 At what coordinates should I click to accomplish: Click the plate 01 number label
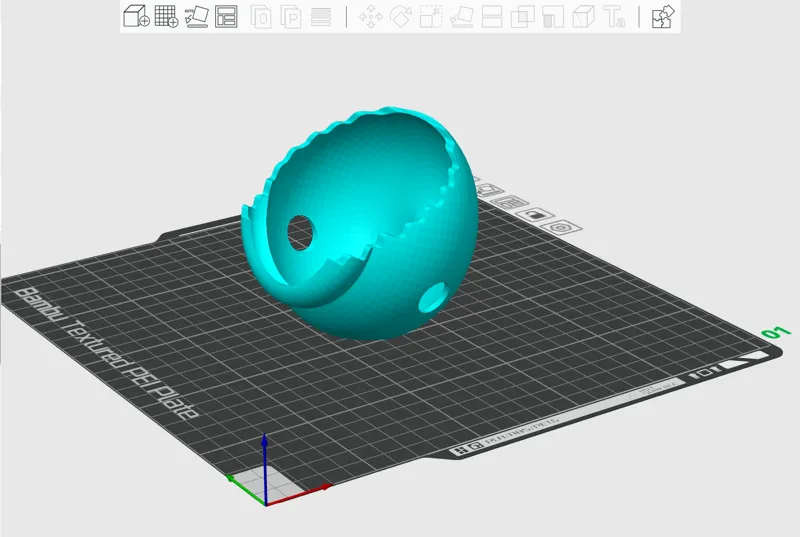pyautogui.click(x=776, y=332)
